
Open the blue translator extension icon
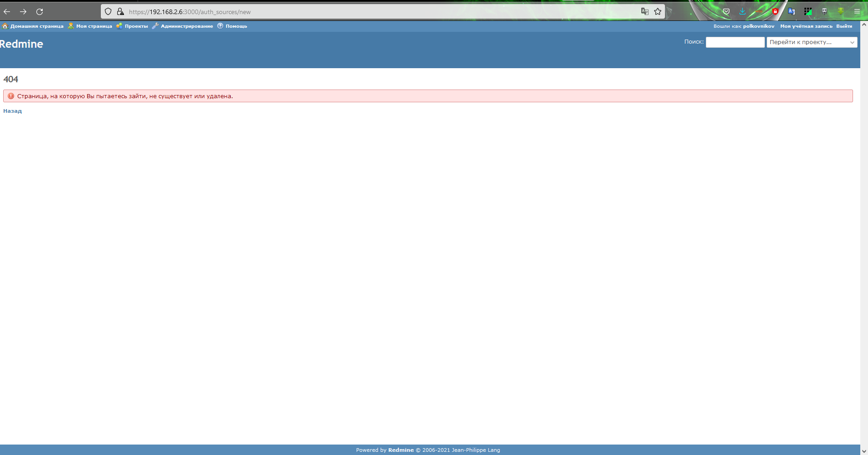(791, 11)
